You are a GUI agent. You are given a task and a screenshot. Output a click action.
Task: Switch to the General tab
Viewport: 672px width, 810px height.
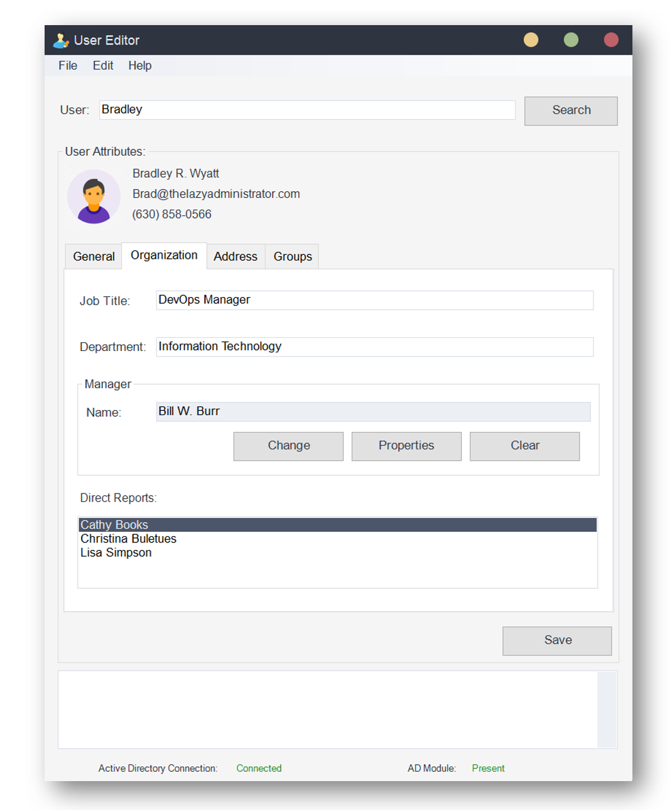[x=94, y=256]
